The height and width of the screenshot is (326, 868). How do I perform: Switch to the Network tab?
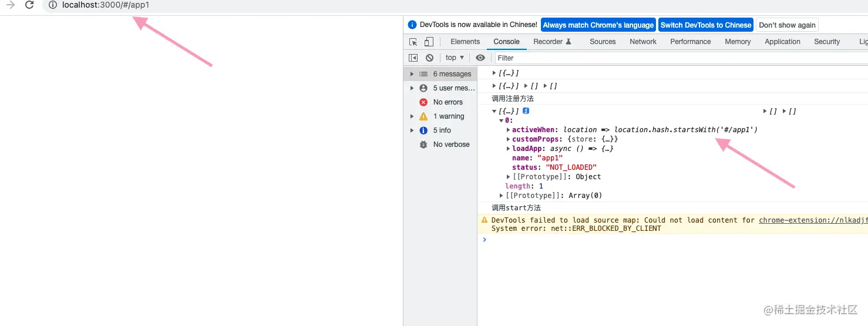pos(643,42)
